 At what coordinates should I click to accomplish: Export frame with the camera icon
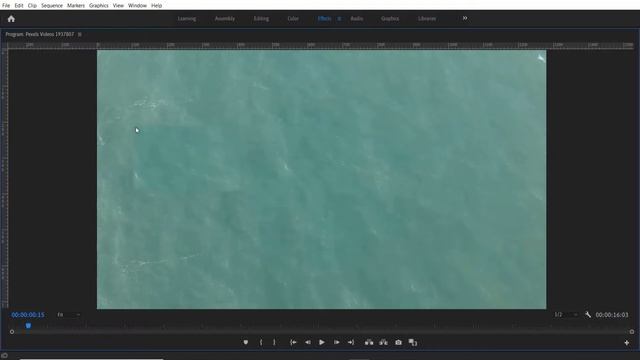pyautogui.click(x=398, y=342)
